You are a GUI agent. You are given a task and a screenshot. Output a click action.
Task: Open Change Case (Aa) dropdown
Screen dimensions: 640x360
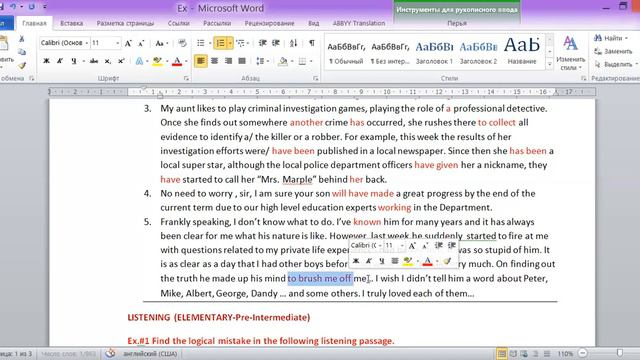(162, 43)
